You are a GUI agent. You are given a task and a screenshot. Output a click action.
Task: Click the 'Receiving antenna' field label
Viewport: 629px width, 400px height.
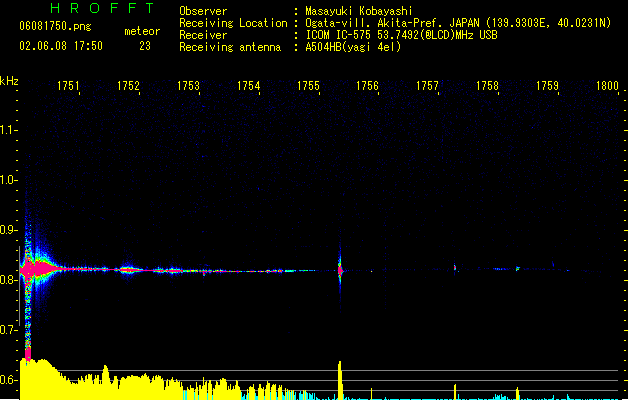(230, 47)
